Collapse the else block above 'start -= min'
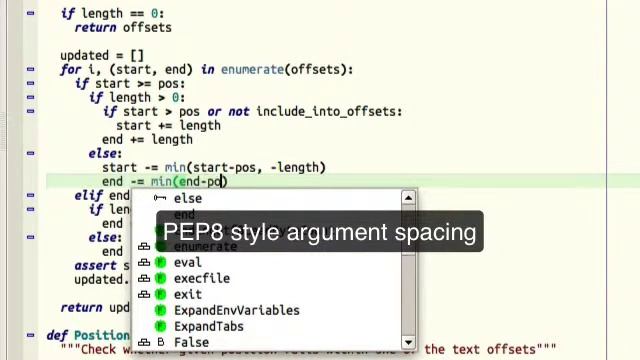 (30, 153)
